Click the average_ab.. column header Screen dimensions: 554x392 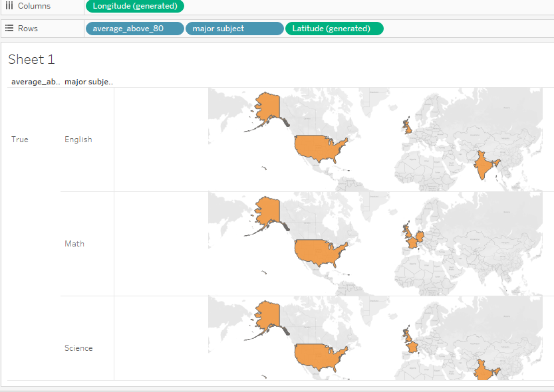click(x=35, y=82)
